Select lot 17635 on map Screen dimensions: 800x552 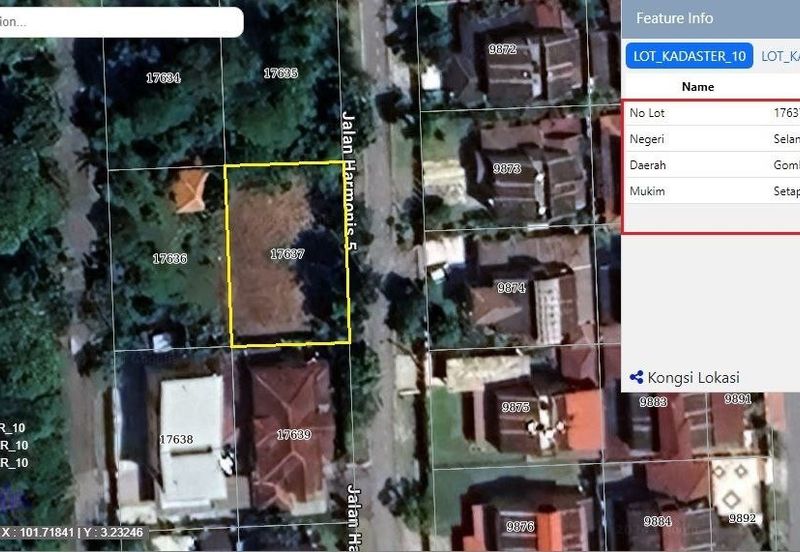(281, 73)
